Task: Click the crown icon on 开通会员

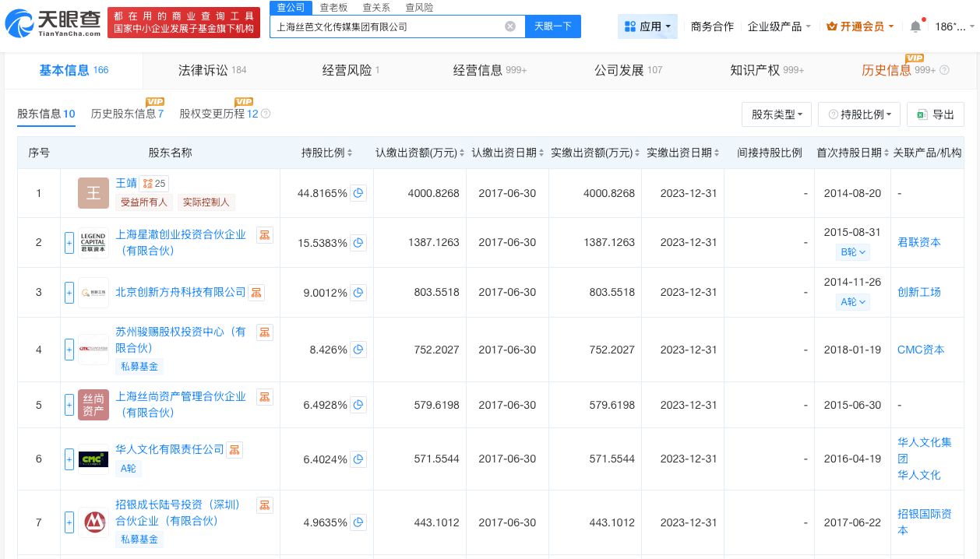Action: (x=834, y=26)
